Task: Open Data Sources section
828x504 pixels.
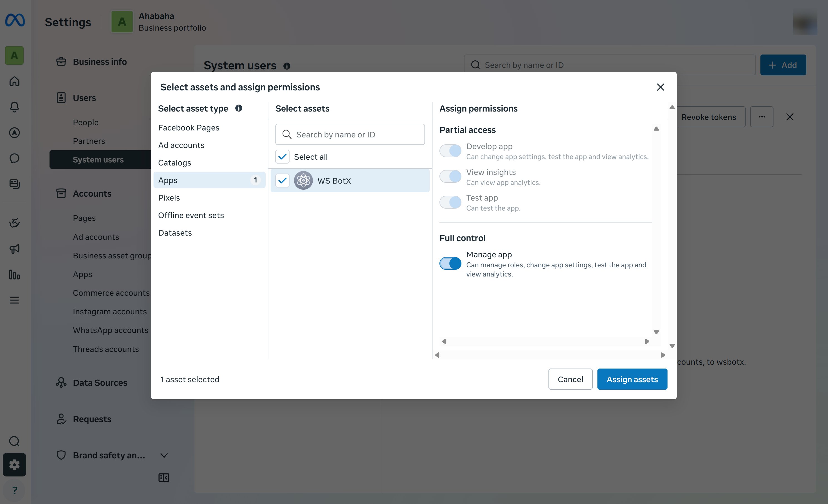Action: click(x=100, y=383)
